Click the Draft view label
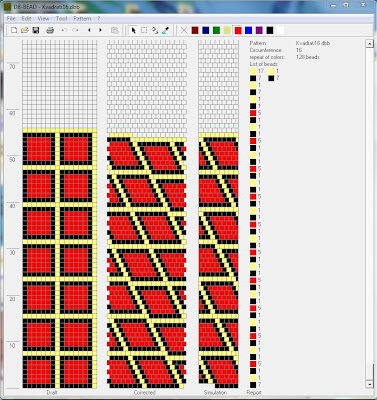Image resolution: width=377 pixels, height=400 pixels. click(52, 393)
